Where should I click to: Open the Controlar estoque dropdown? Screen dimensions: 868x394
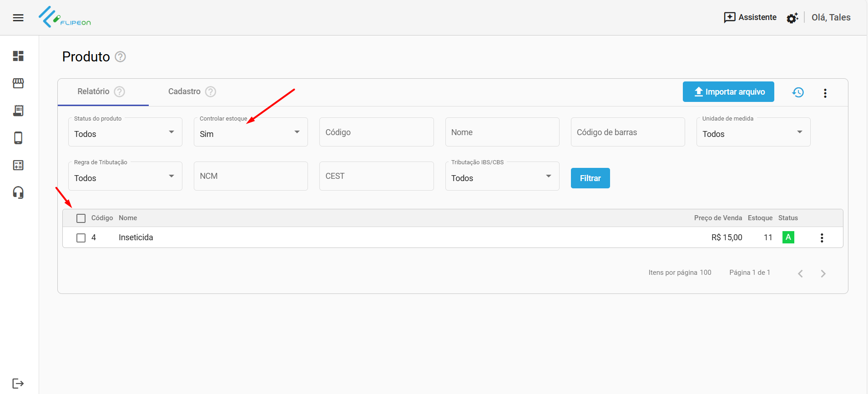[x=251, y=132]
